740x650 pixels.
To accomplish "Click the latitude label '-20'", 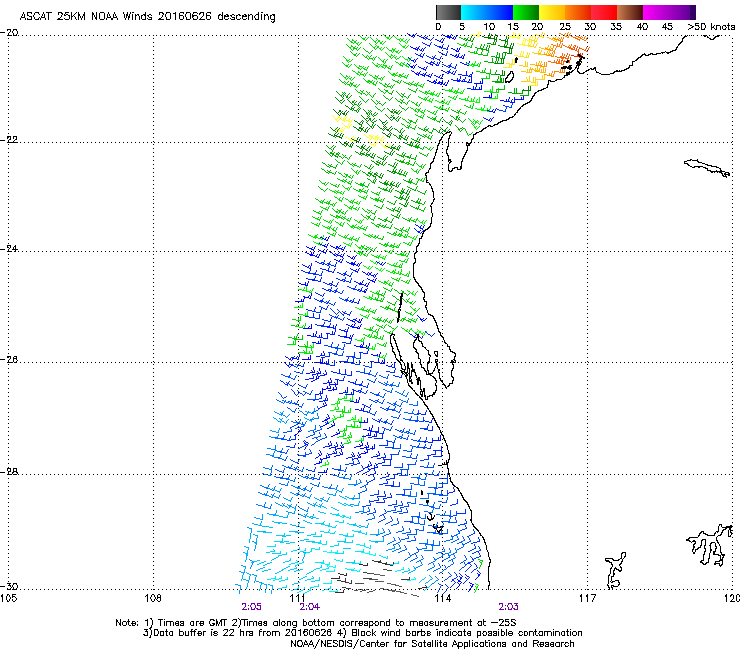I will click(9, 33).
